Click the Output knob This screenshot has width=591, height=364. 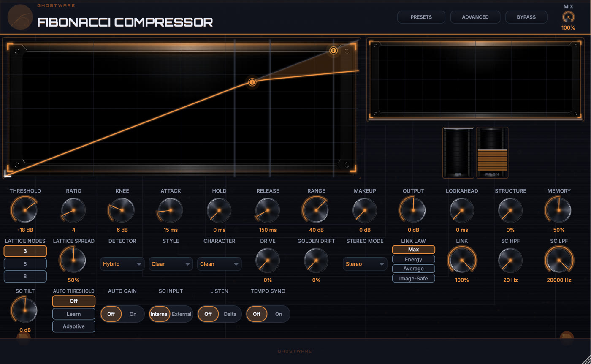pos(413,210)
